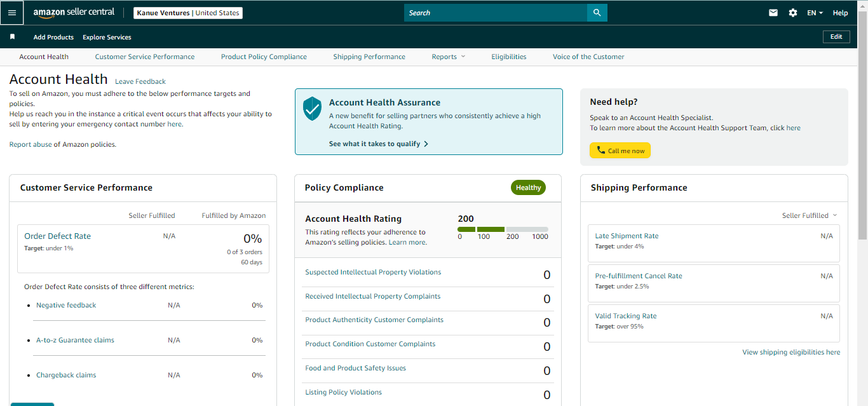Open the Valid Tracking Rate link
868x406 pixels.
[x=626, y=316]
